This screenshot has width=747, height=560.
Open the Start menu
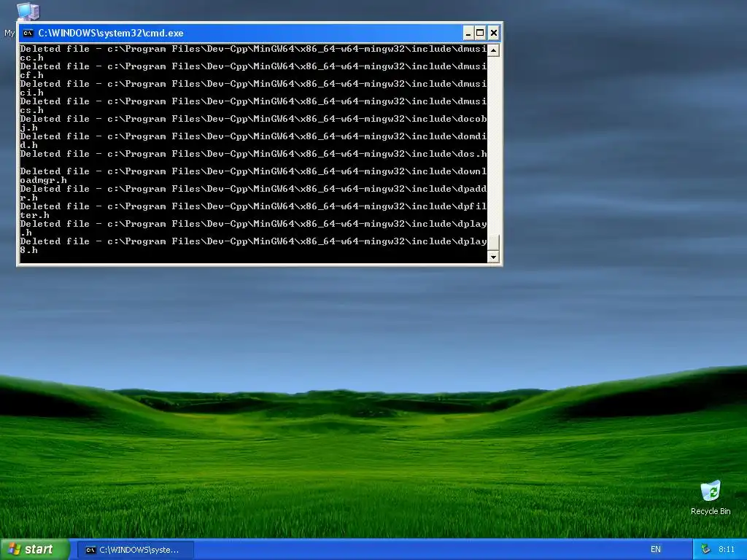pyautogui.click(x=35, y=549)
